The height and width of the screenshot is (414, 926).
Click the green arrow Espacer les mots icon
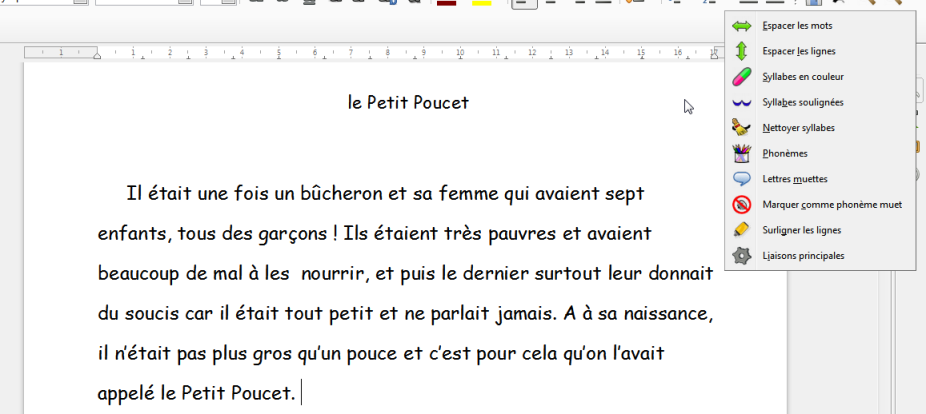[x=742, y=25]
